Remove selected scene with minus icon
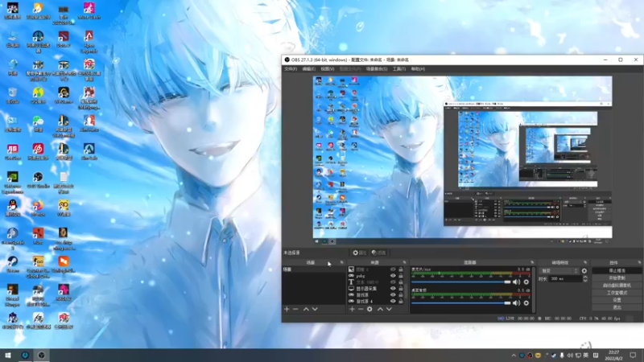 [x=295, y=309]
